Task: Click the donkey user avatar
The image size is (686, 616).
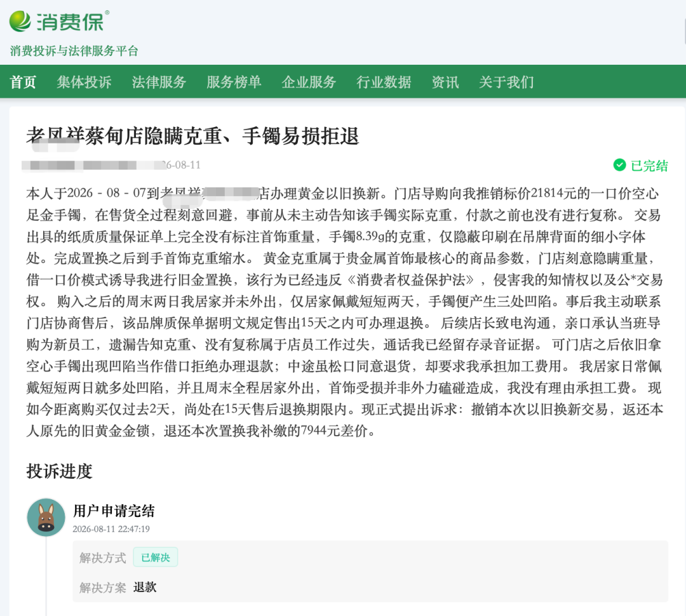Action: (46, 517)
